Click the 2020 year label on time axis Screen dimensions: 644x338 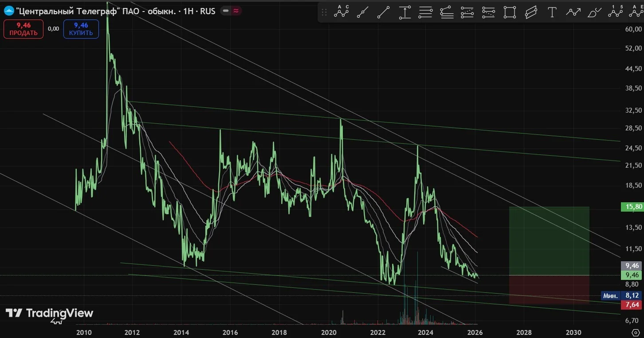coord(328,332)
